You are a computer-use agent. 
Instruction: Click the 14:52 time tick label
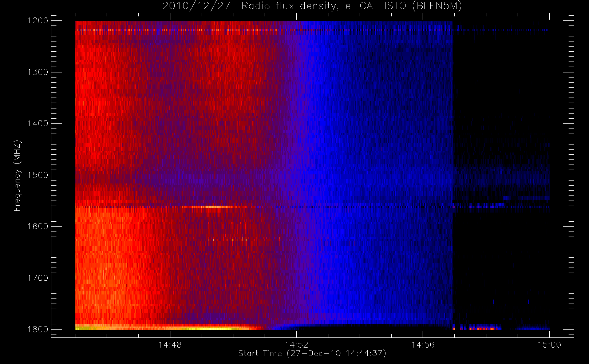296,345
